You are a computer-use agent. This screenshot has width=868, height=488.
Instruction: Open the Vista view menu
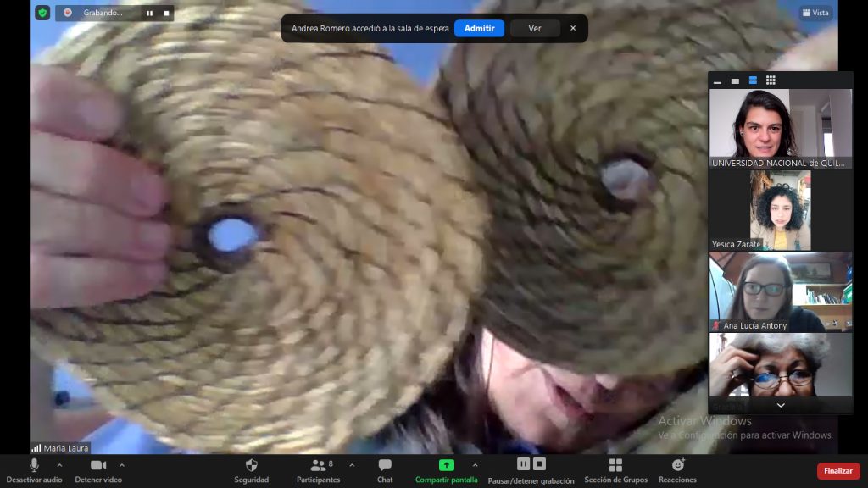point(815,13)
